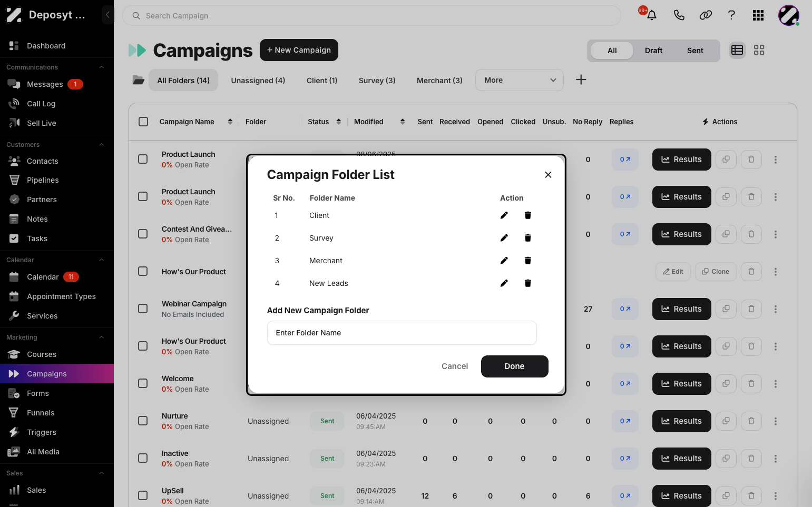Image resolution: width=812 pixels, height=507 pixels.
Task: Clone the Nurture campaign using copy icon
Action: (x=726, y=421)
